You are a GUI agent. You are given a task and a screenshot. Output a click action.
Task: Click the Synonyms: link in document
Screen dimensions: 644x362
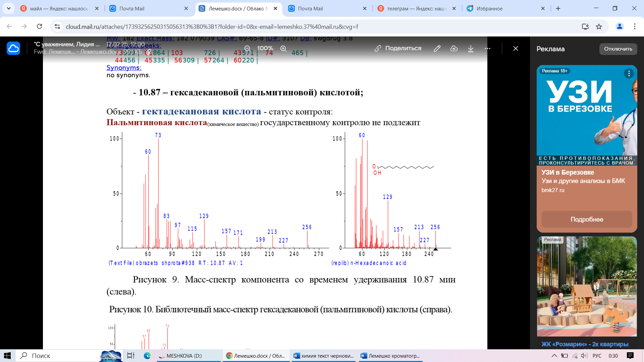coord(124,68)
